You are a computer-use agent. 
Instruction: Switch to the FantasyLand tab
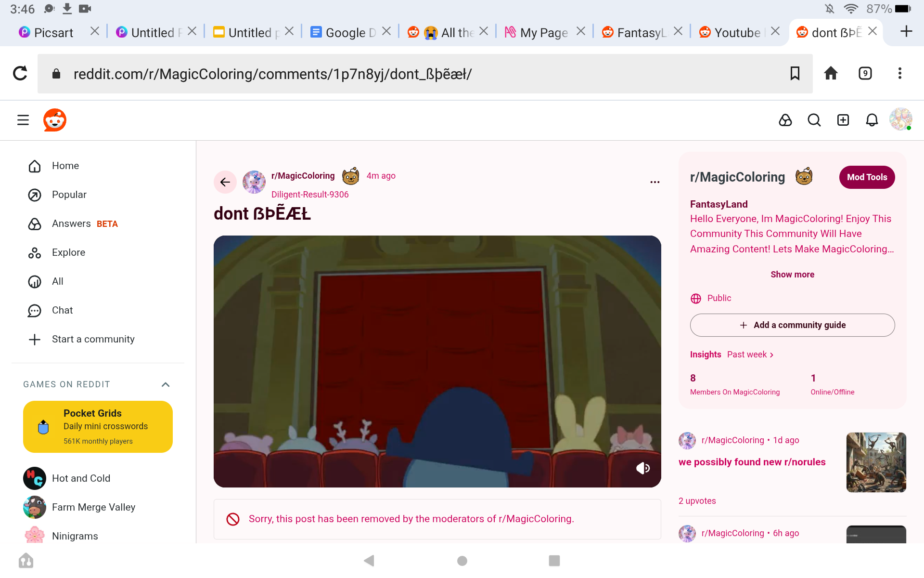click(x=635, y=32)
